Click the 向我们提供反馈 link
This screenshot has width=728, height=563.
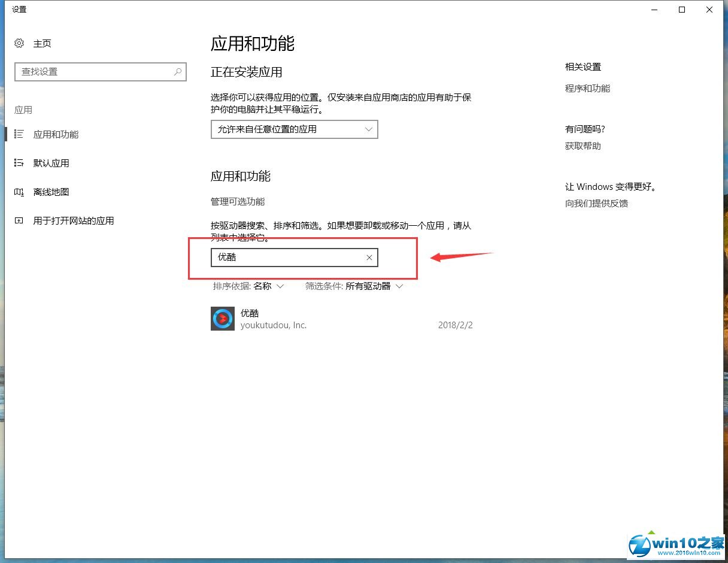click(596, 203)
